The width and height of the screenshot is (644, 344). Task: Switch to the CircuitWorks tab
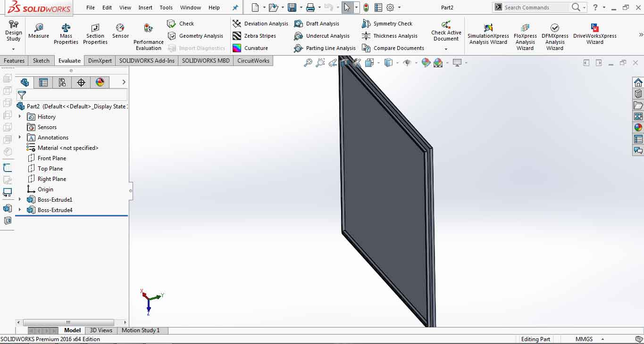[253, 60]
